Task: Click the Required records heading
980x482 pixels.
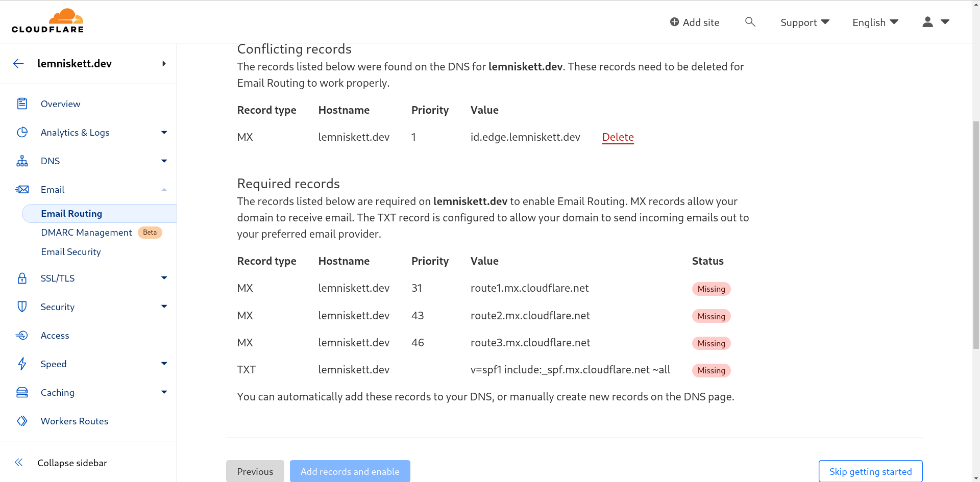Action: [288, 184]
